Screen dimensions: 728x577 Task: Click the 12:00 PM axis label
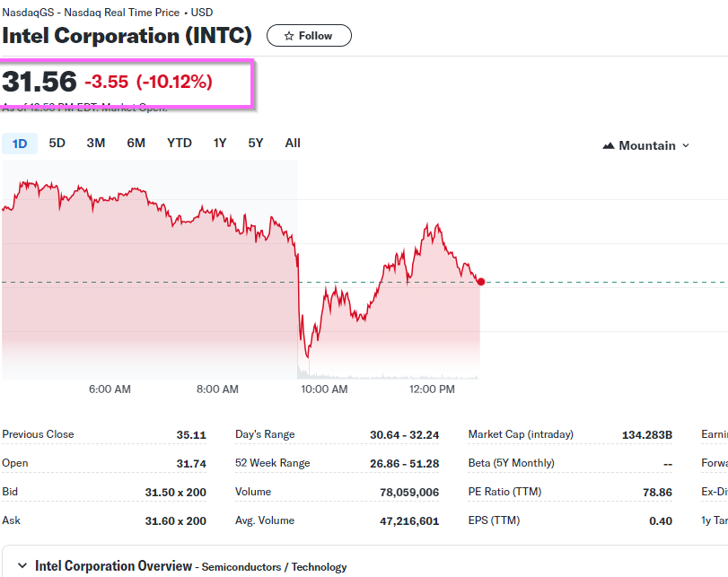(x=432, y=389)
